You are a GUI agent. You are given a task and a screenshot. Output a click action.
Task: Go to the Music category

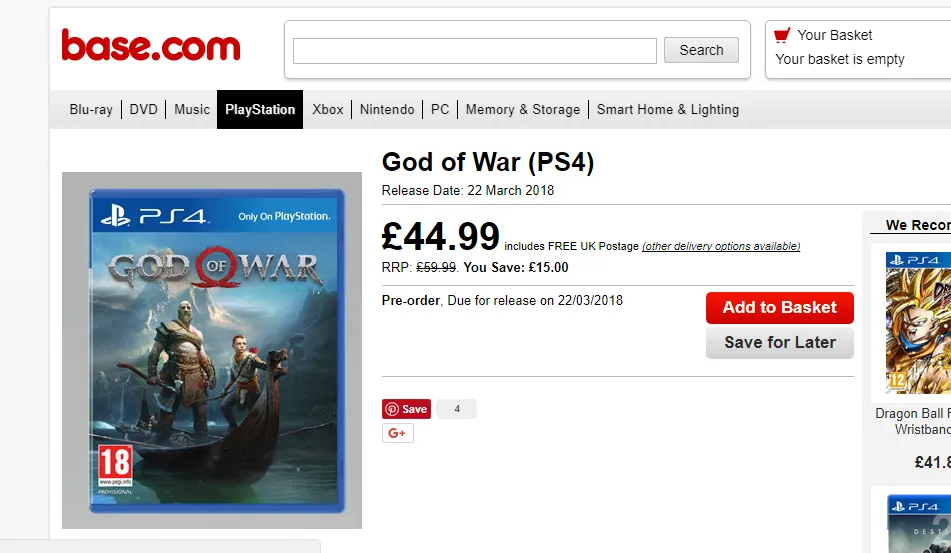(192, 110)
